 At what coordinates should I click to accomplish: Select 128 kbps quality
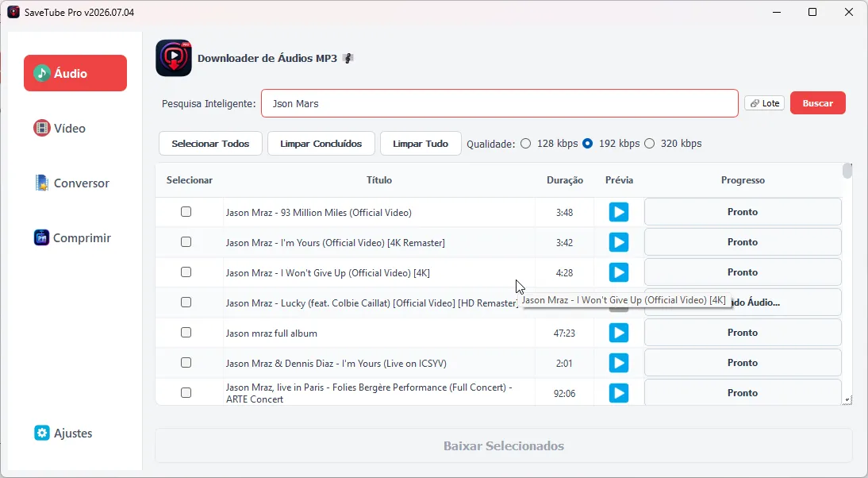[526, 144]
